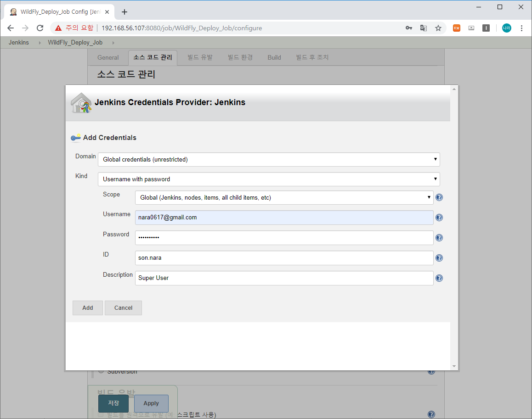Open help icon in bottom build trigger row

click(431, 414)
